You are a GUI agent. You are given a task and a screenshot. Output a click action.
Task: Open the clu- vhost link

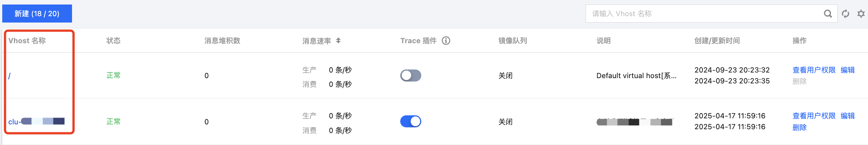coord(36,121)
